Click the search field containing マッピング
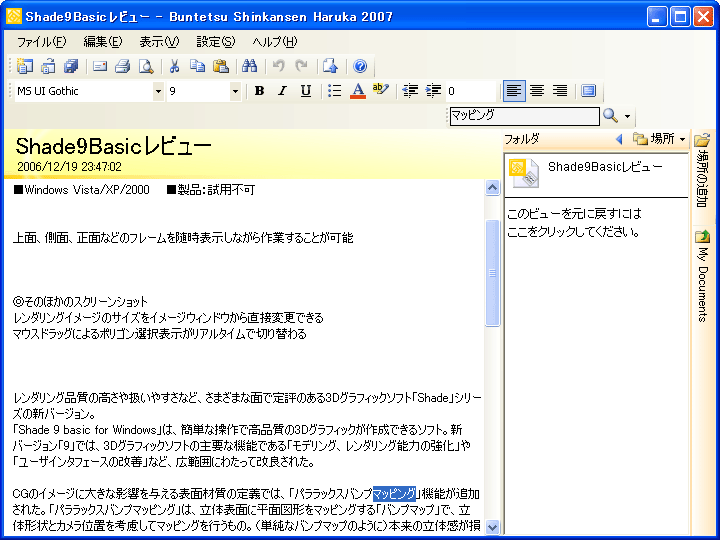The width and height of the screenshot is (720, 540). [x=524, y=116]
